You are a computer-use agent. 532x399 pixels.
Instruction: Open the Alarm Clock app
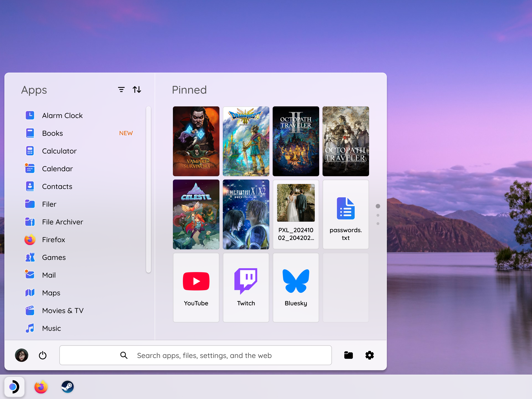tap(62, 115)
